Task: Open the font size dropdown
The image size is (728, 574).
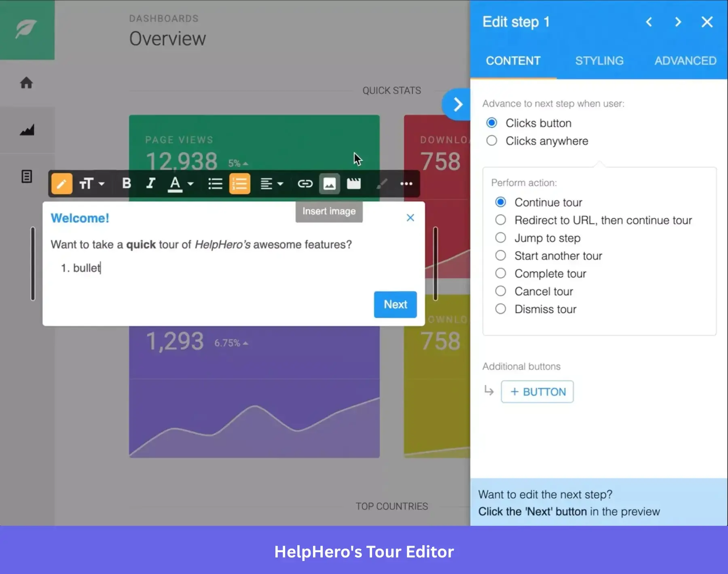Action: (x=101, y=184)
